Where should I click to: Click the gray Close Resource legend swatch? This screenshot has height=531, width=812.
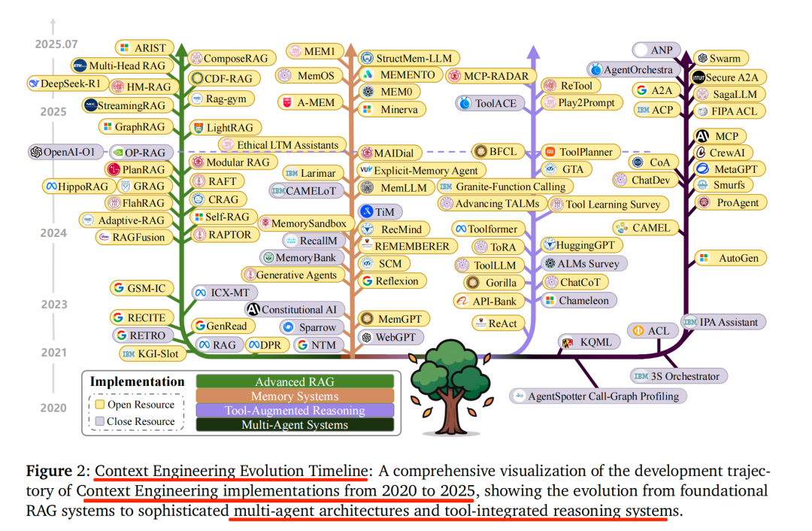100,421
